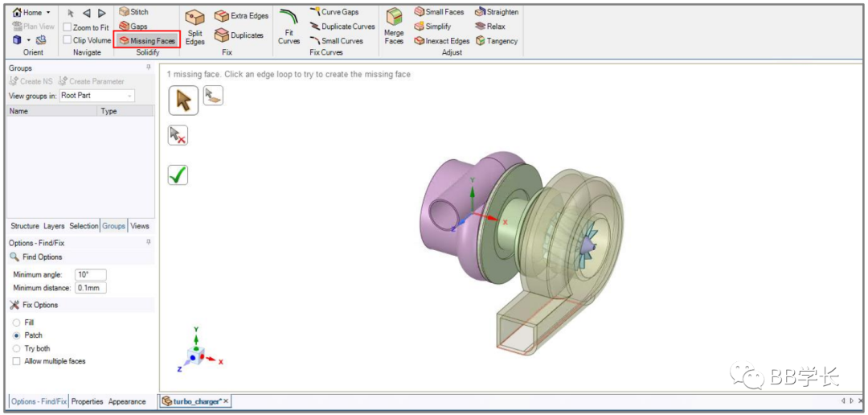Open the Properties bottom tab
Screen dimensions: 868x415
[x=87, y=401]
